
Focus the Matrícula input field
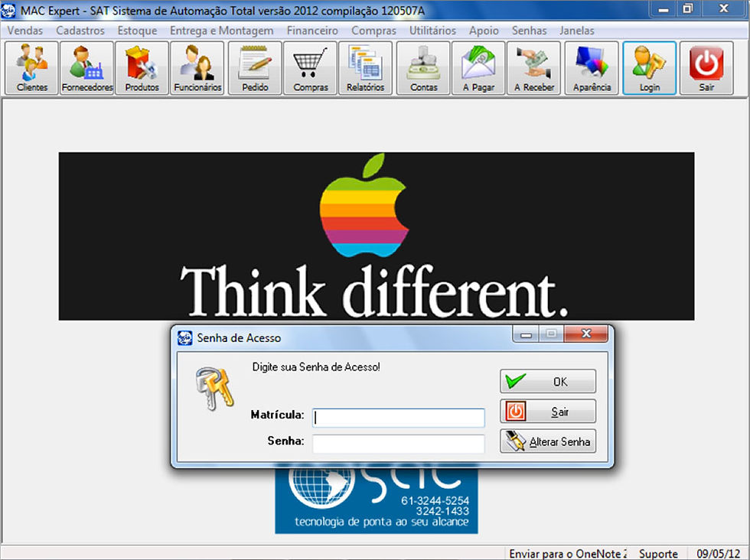[399, 418]
